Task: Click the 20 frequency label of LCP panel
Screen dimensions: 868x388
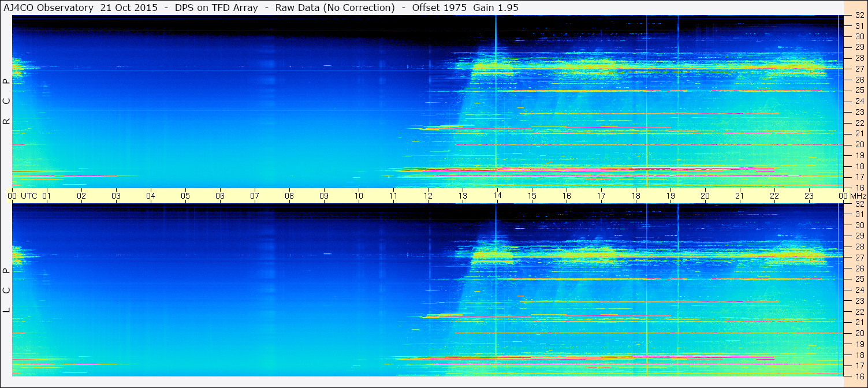Action: point(859,333)
